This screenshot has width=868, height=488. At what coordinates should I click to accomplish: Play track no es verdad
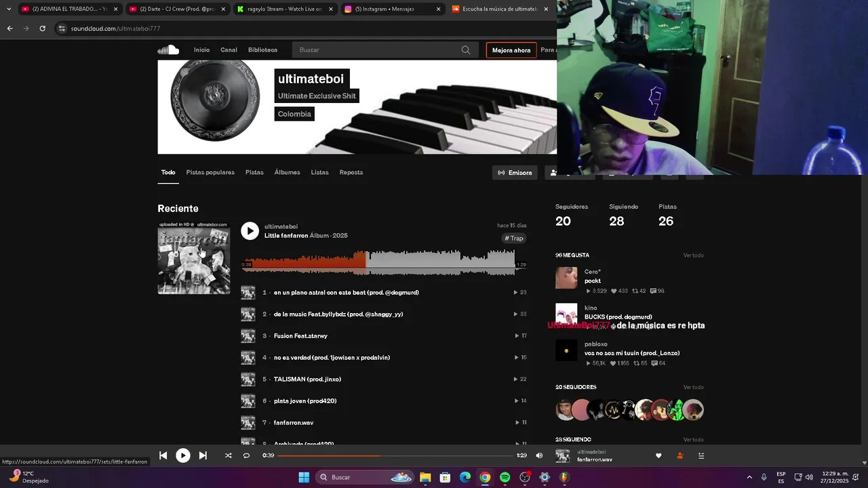click(332, 358)
